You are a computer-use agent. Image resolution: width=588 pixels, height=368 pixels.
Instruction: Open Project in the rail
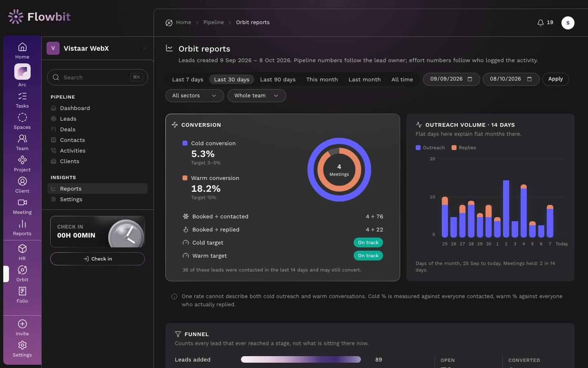tap(22, 164)
